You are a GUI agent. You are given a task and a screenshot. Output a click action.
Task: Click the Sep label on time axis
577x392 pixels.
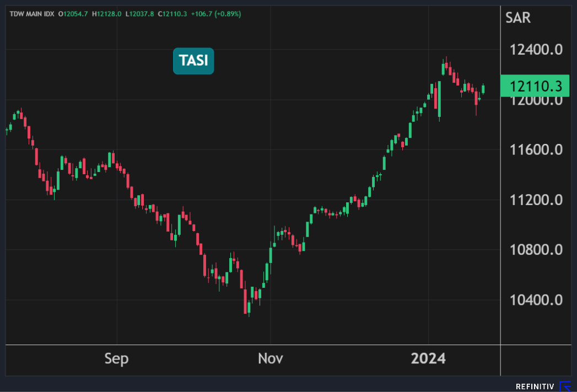[x=116, y=359]
